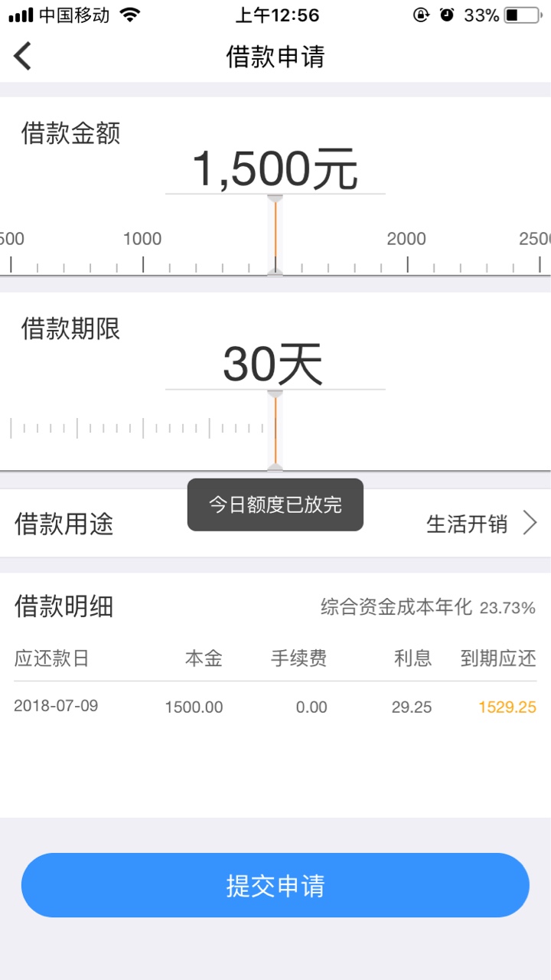551x980 pixels.
Task: Tap the clock time 上午12:56
Action: click(277, 15)
